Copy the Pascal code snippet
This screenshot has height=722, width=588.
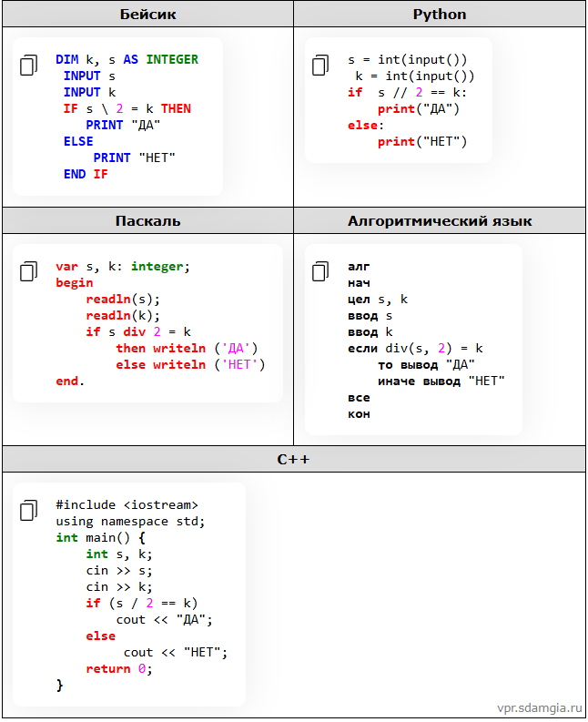click(x=29, y=271)
